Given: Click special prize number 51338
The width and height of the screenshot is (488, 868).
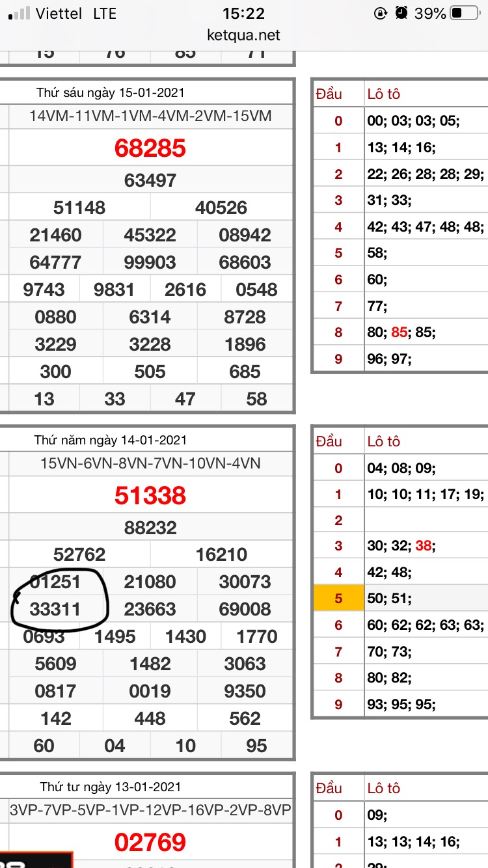Looking at the screenshot, I should [x=150, y=496].
